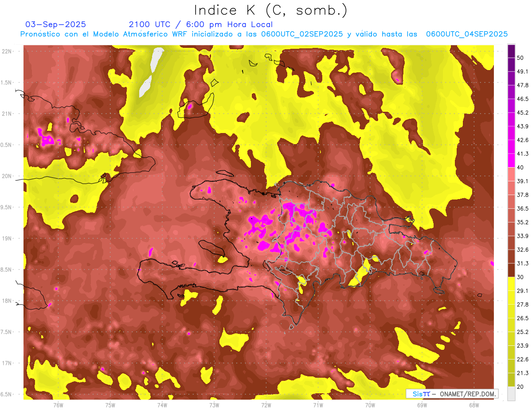The width and height of the screenshot is (532, 411).
Task: Click the dark brown color bar segment between 30 and 31.3
Action: [x=511, y=270]
